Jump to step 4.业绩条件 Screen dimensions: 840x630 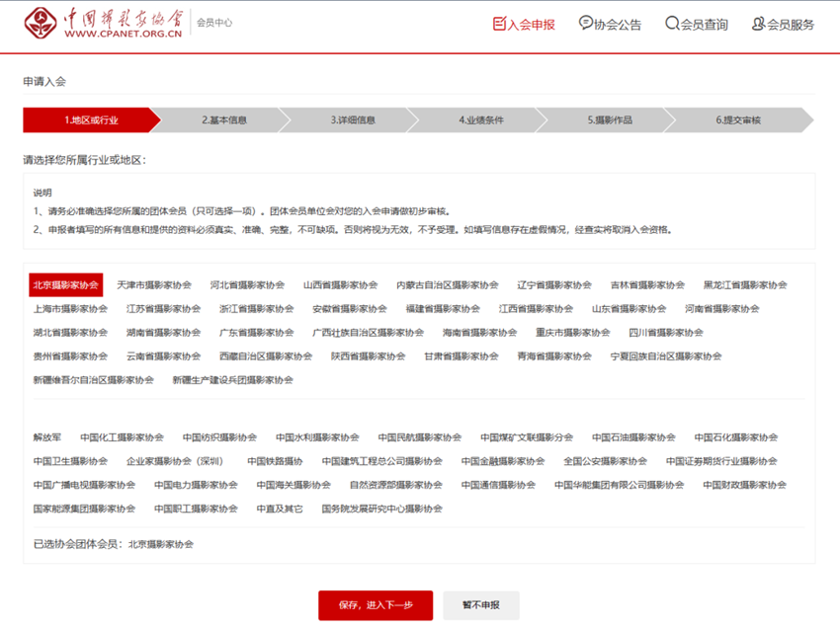pos(481,119)
